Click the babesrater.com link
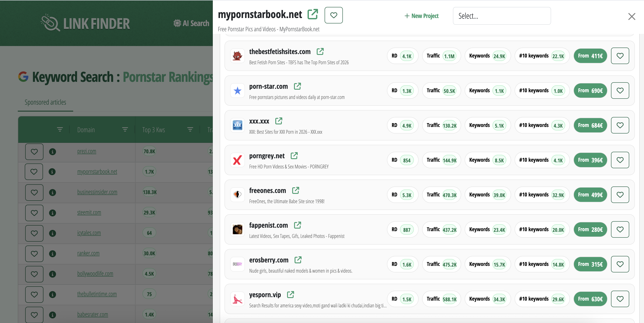Image resolution: width=644 pixels, height=323 pixels. click(92, 315)
